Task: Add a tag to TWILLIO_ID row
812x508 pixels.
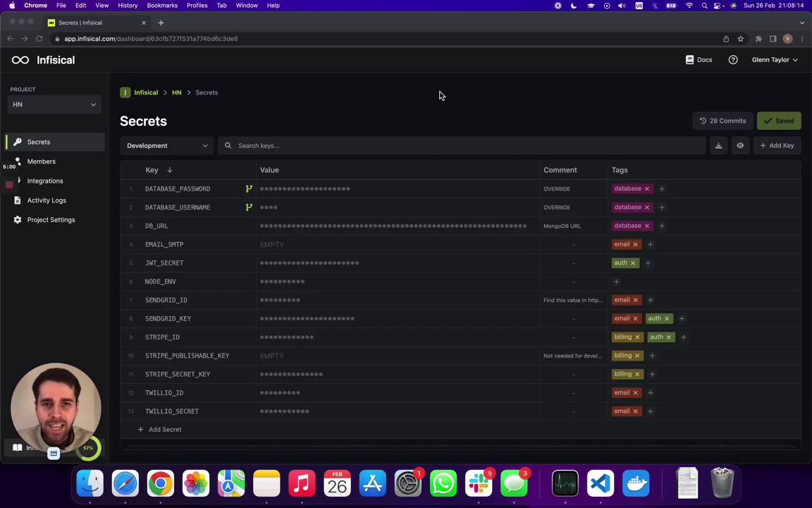Action: pos(651,393)
